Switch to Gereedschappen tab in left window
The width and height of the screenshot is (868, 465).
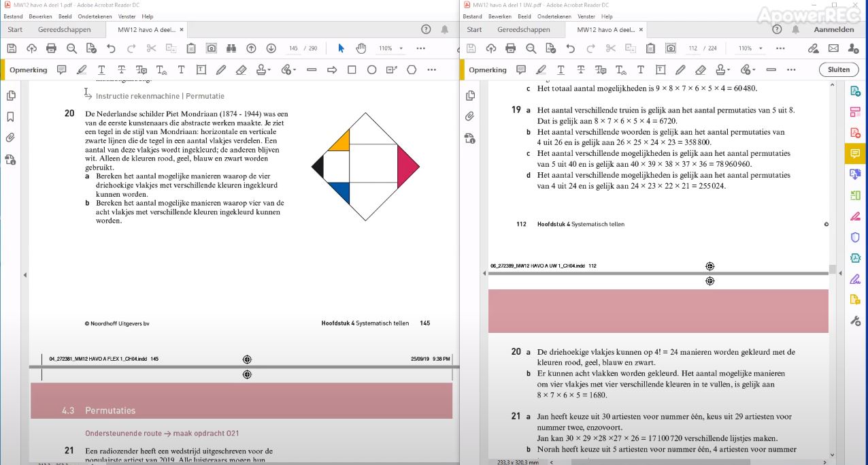(x=65, y=29)
